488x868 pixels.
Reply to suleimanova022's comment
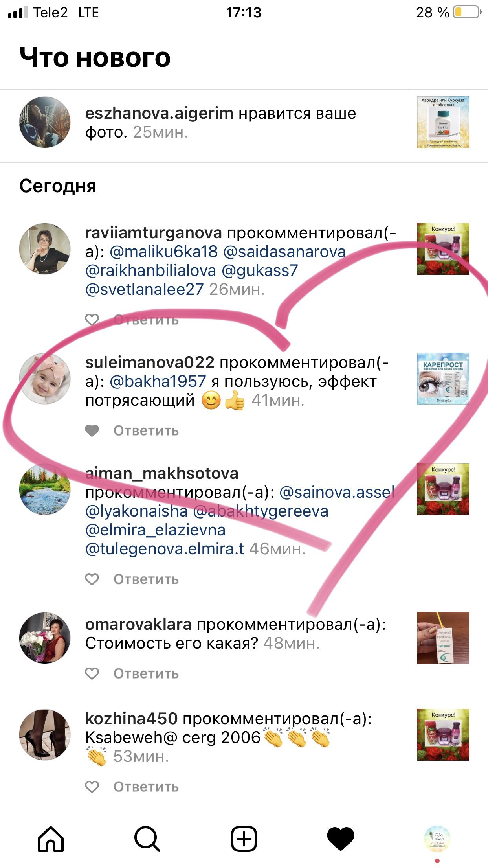(x=146, y=431)
